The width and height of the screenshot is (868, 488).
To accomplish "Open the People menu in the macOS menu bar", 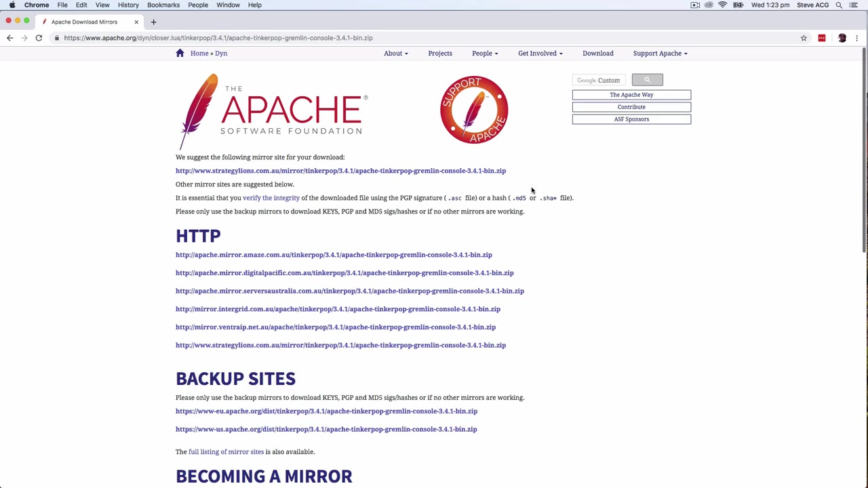I will [198, 5].
